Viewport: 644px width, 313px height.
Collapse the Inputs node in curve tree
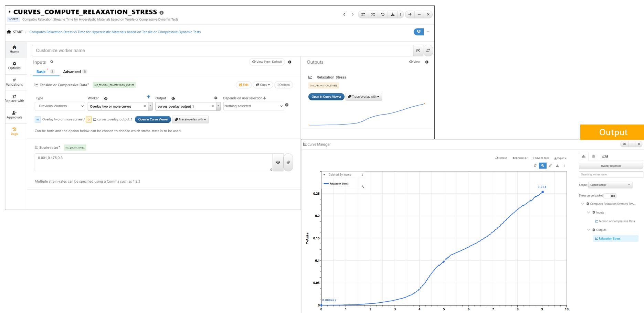coord(589,213)
